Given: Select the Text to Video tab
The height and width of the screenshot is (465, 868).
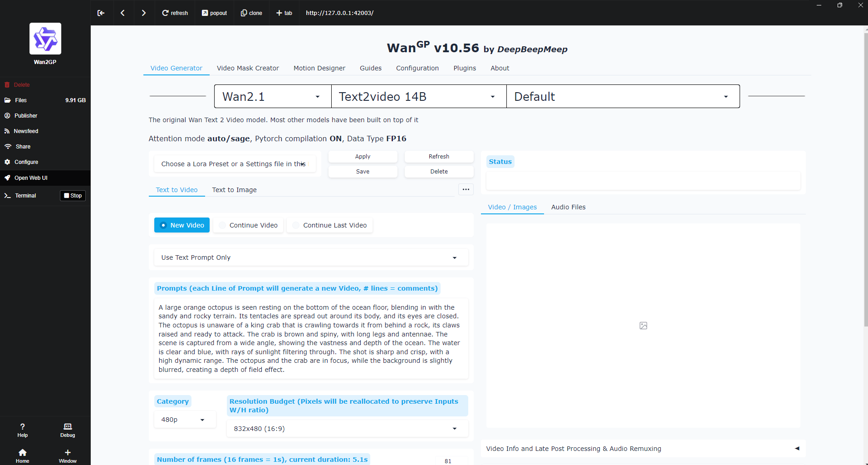Looking at the screenshot, I should click(177, 190).
